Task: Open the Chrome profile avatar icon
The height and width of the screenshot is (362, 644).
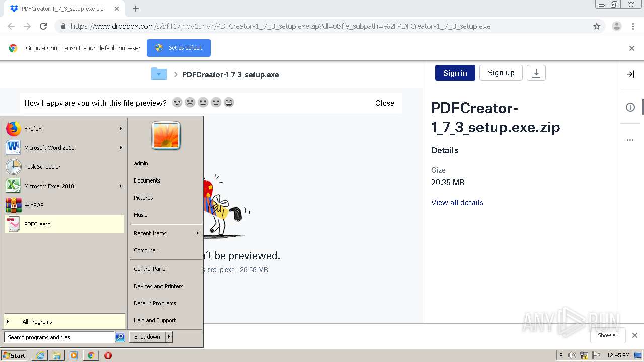Action: click(616, 26)
